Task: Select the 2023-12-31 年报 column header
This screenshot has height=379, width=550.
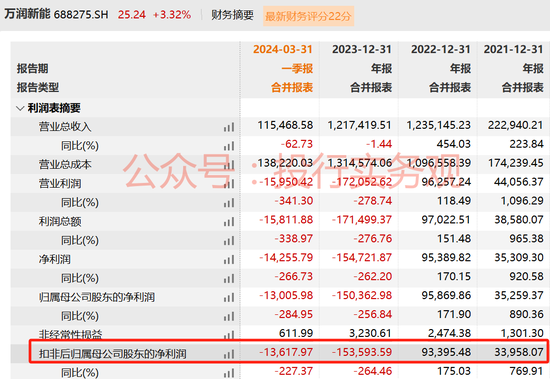Action: [362, 68]
